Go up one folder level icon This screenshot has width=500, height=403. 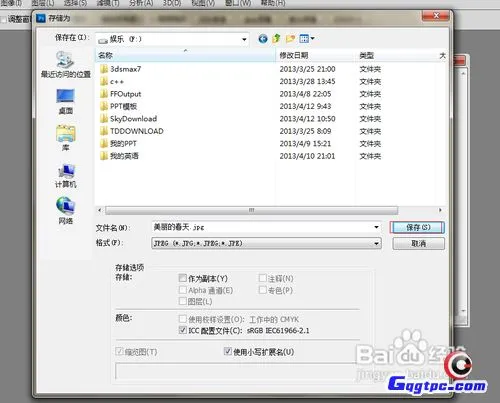pyautogui.click(x=276, y=39)
